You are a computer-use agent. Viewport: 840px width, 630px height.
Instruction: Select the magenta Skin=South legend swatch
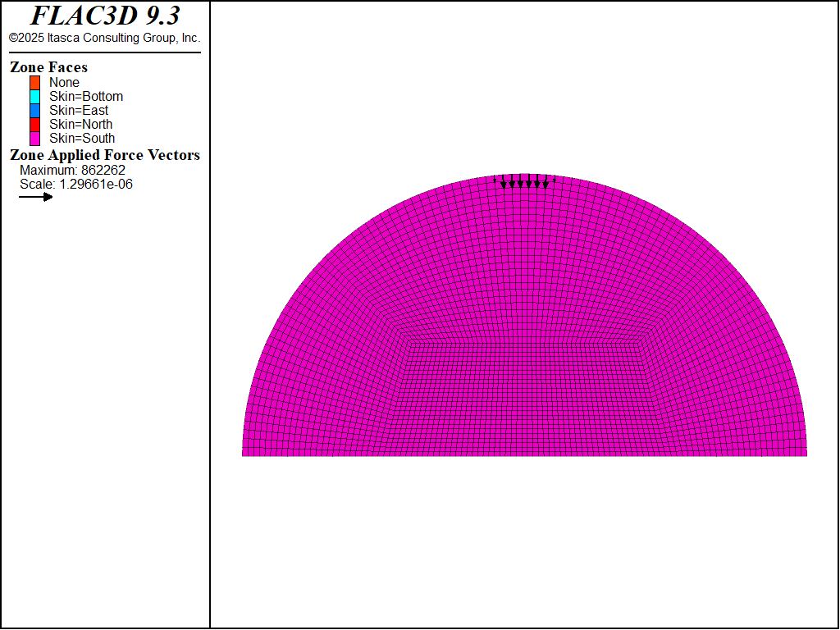[x=34, y=138]
